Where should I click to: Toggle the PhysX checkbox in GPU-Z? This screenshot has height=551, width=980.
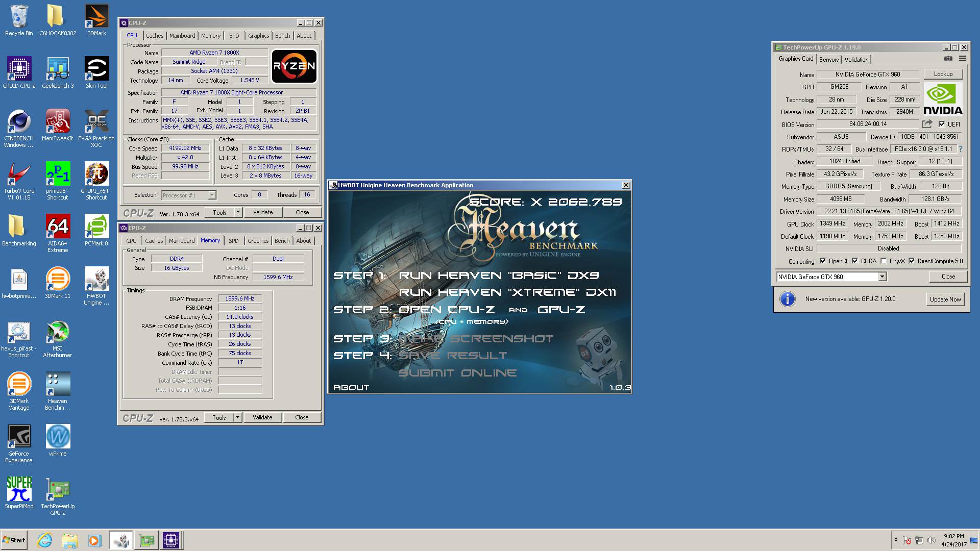884,261
